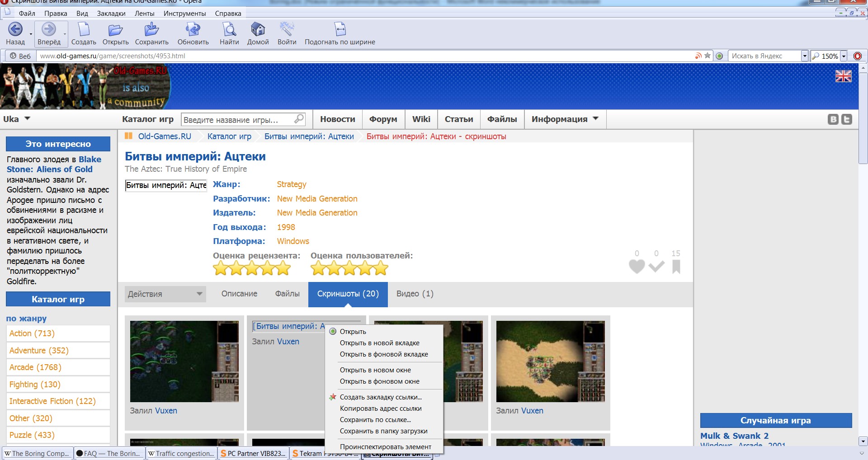Click the vertical page scrollbar thumb

tap(863, 117)
